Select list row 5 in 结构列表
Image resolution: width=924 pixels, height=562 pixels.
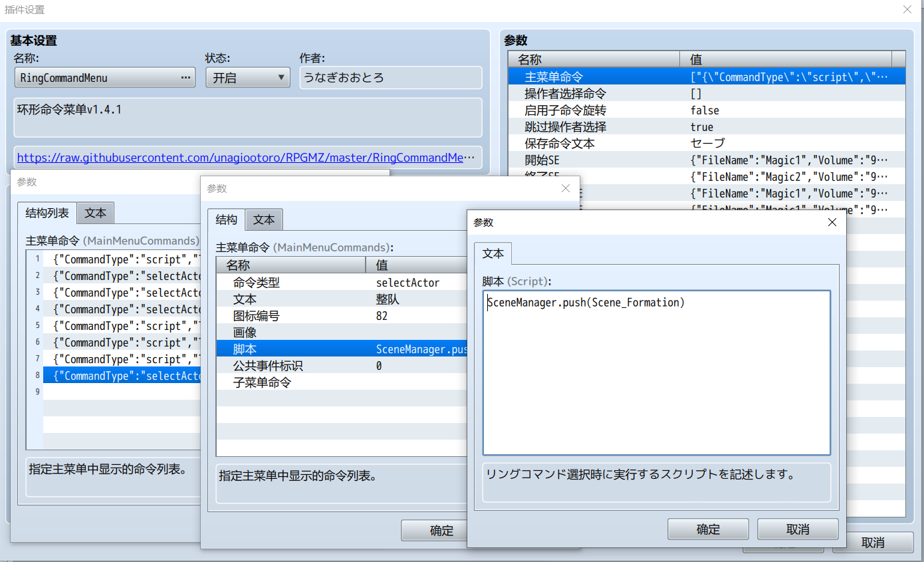coord(122,326)
